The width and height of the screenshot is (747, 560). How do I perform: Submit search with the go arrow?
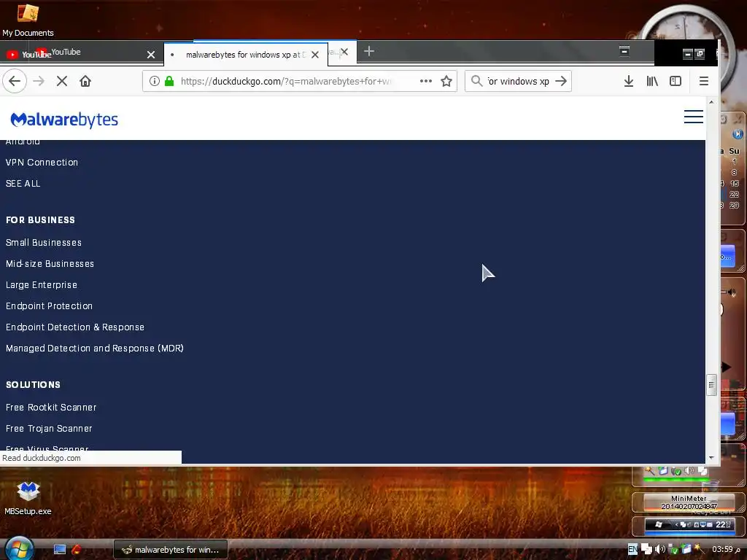561,81
